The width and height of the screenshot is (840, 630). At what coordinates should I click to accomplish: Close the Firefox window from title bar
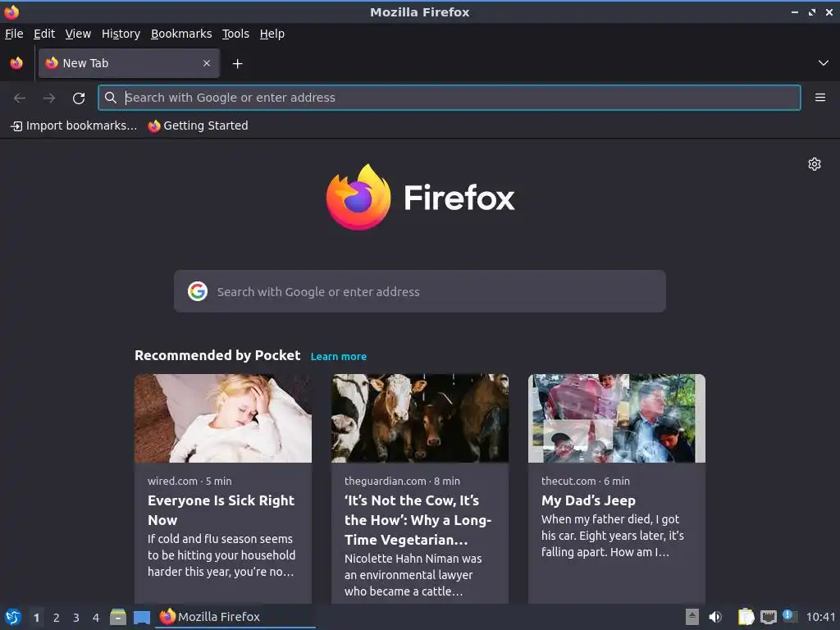click(829, 11)
